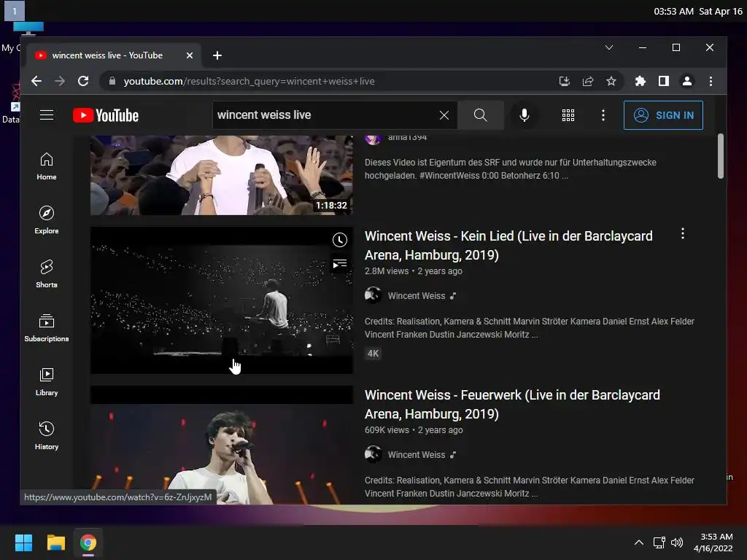Open the tab search dropdown chevron
Viewport: 747px width, 560px height.
609,47
